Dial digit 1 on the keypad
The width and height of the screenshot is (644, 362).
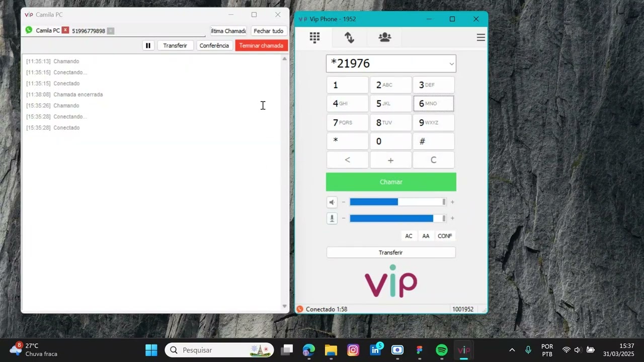pos(347,85)
